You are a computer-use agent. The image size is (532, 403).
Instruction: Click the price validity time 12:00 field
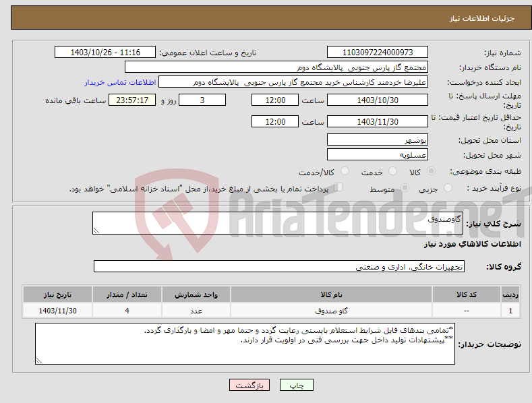point(275,121)
